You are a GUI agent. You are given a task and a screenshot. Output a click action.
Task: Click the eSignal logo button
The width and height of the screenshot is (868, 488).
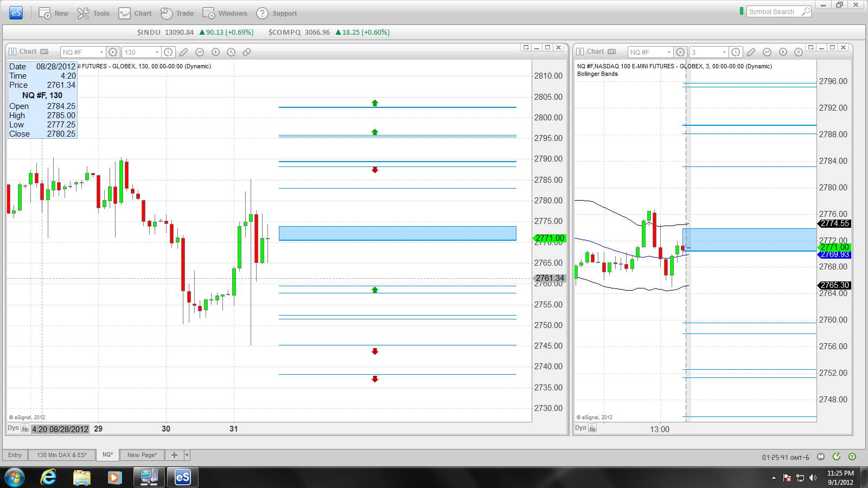pos(16,13)
